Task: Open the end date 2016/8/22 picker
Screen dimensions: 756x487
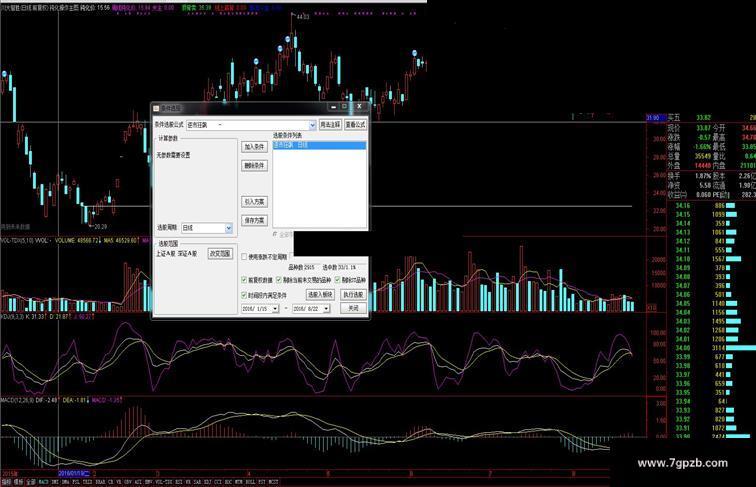Action: click(326, 309)
